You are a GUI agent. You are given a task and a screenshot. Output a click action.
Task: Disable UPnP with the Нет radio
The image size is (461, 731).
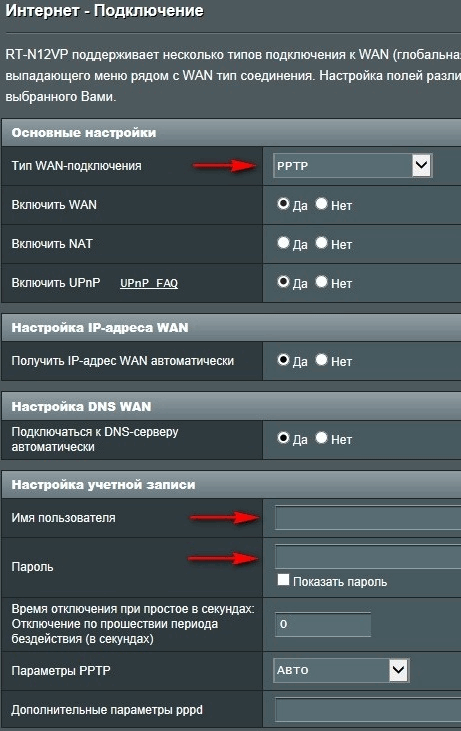click(322, 282)
